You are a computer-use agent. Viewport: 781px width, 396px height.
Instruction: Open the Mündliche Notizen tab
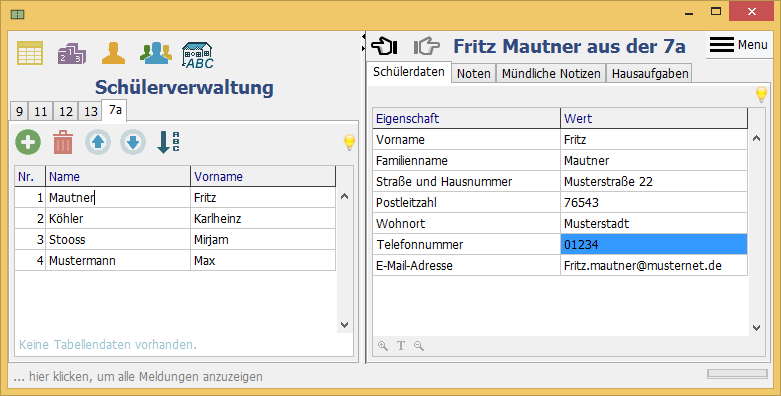pos(551,73)
